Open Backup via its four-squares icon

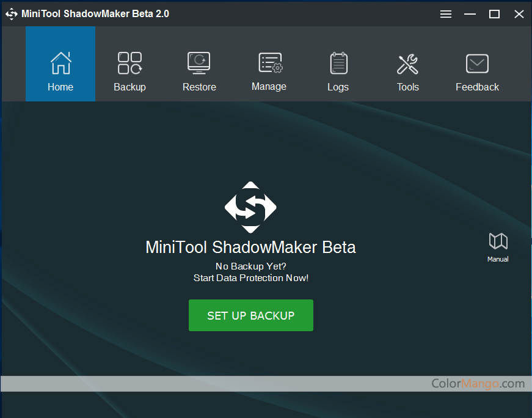[x=129, y=63]
